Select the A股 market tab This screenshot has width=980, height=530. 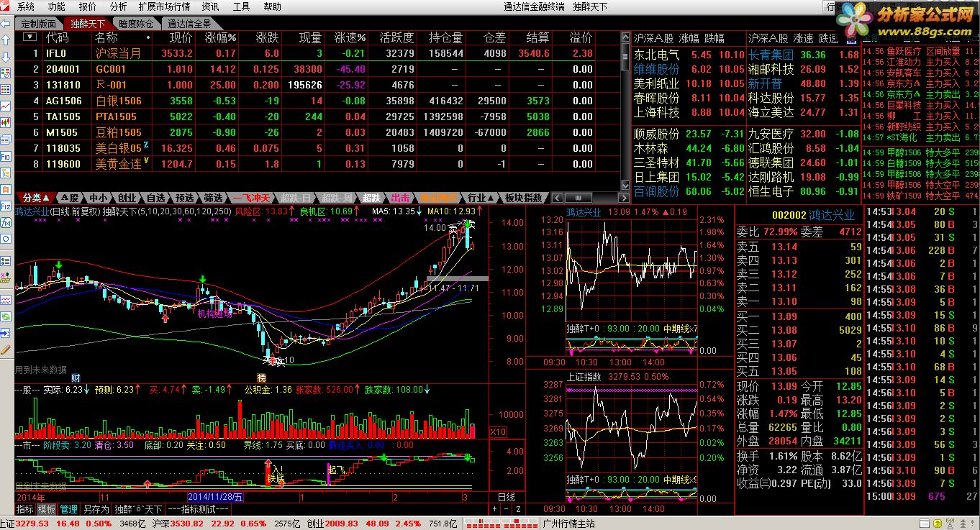(x=69, y=198)
